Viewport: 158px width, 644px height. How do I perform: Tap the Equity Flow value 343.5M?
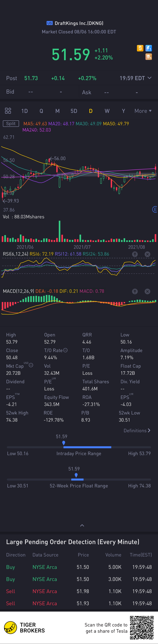point(52,404)
